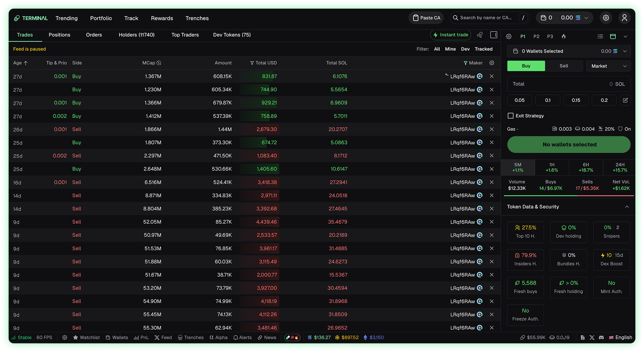
Task: Select the 0.15 SOL quick amount
Action: tap(576, 100)
